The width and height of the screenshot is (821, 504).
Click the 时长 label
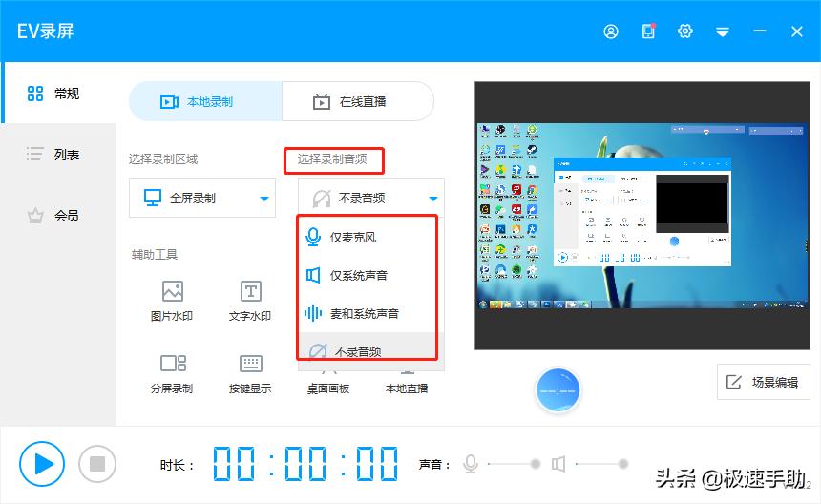click(177, 465)
